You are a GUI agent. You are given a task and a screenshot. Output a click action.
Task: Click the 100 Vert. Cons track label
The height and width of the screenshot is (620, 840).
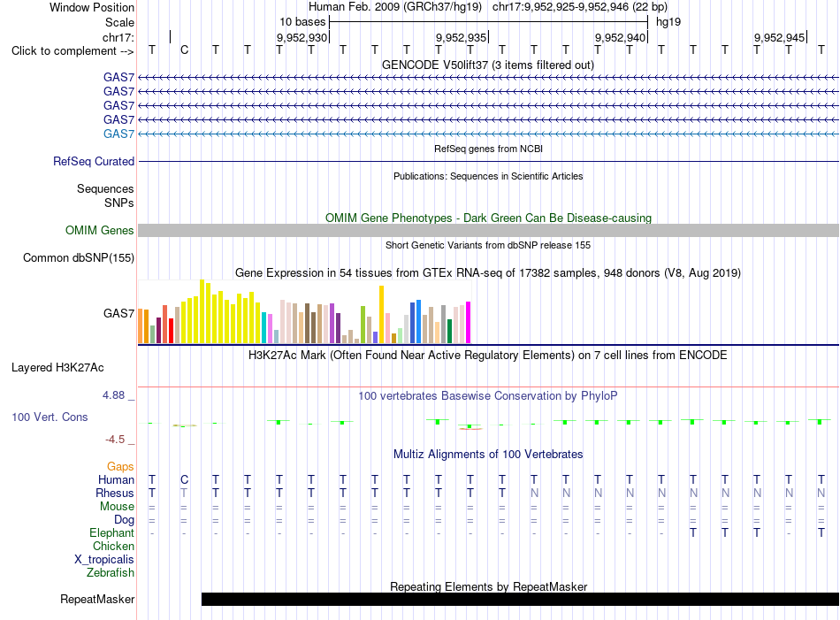point(50,417)
